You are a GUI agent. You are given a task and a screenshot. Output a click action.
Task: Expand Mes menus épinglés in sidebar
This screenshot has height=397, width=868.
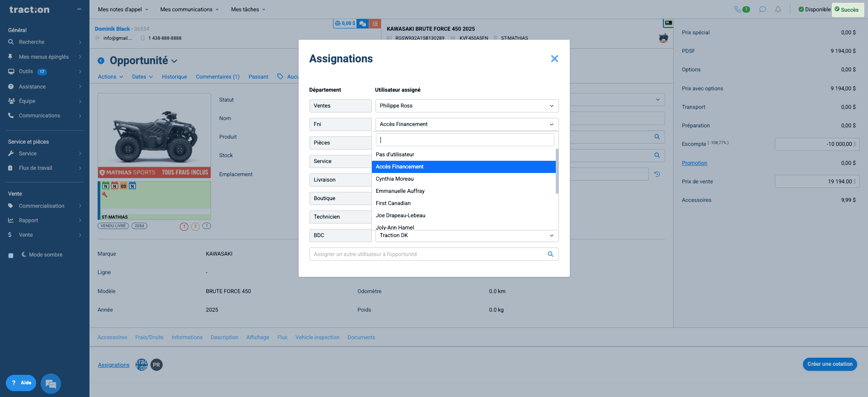point(45,57)
